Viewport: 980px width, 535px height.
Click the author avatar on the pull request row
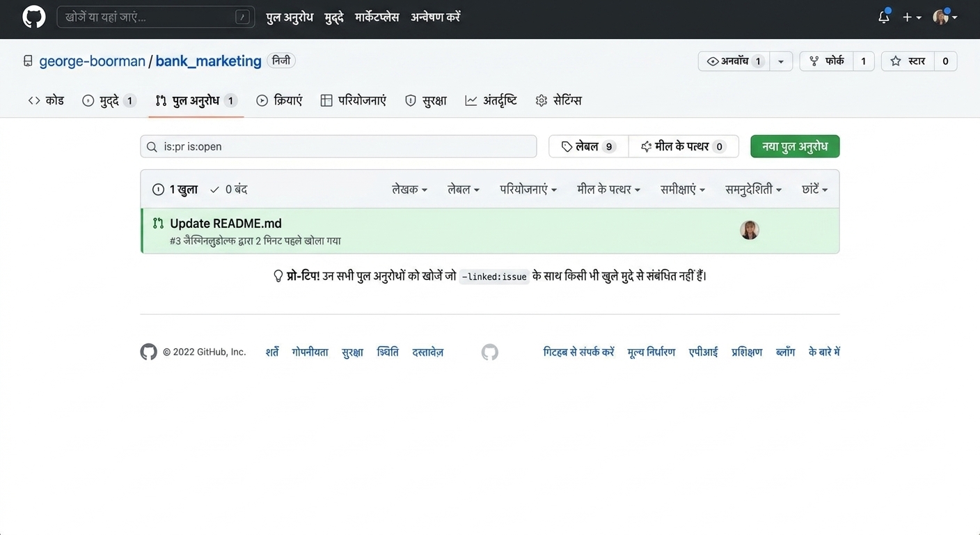pyautogui.click(x=750, y=230)
